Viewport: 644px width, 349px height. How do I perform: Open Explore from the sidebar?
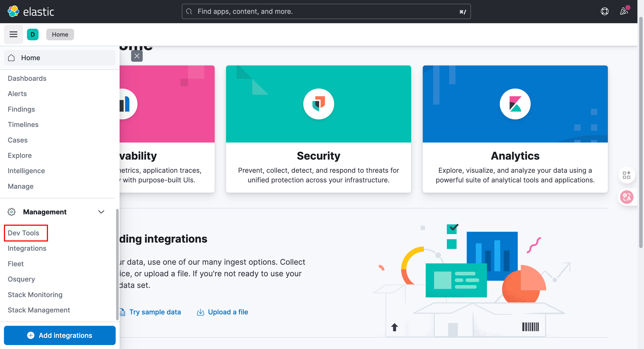[20, 155]
